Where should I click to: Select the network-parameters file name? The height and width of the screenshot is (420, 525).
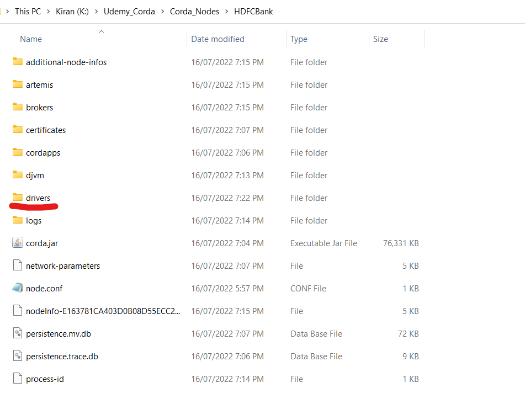tap(63, 266)
